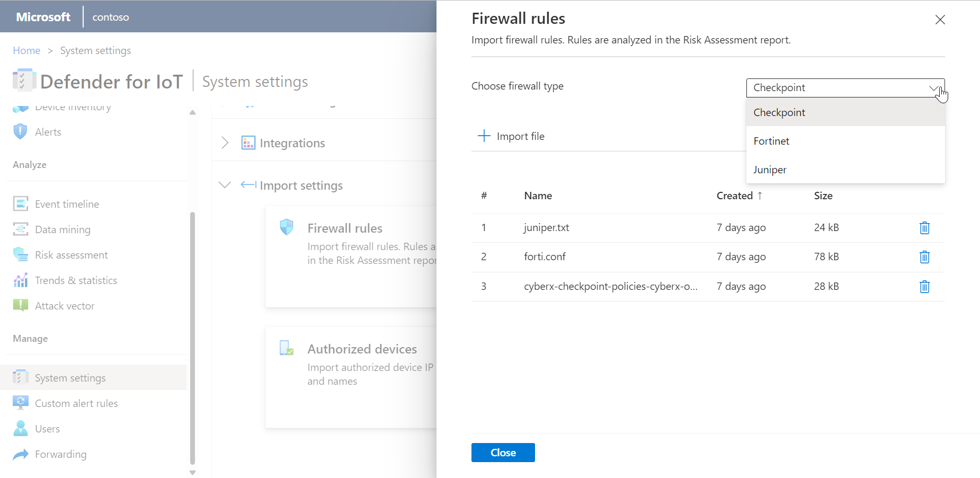Click the blue Close button
Screen dimensions: 980x478
[503, 453]
